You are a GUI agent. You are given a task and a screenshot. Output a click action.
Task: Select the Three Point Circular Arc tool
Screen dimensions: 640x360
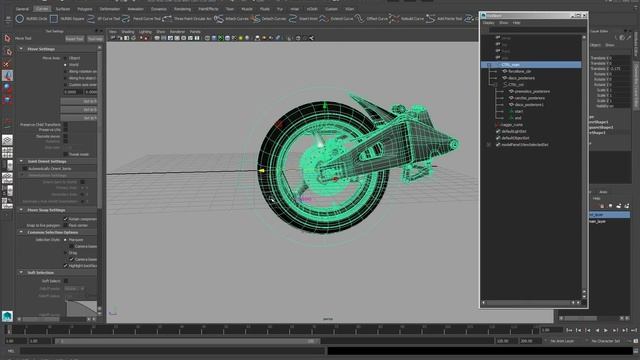pos(167,19)
